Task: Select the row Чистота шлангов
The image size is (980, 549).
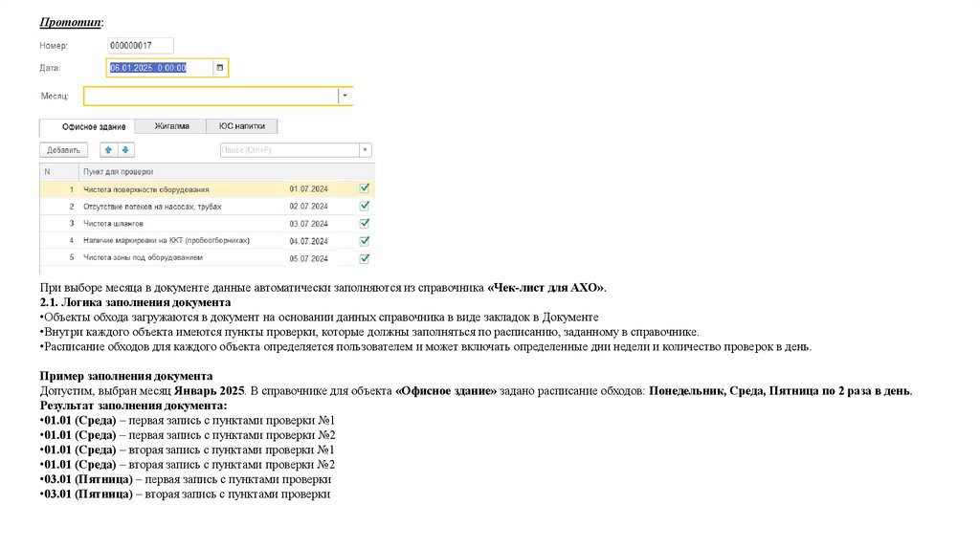Action: pyautogui.click(x=208, y=223)
